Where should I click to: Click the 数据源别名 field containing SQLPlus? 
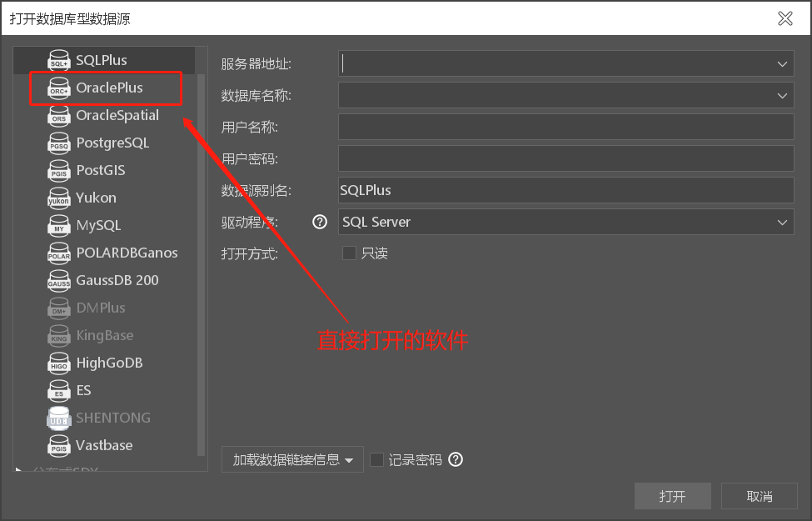click(x=566, y=190)
